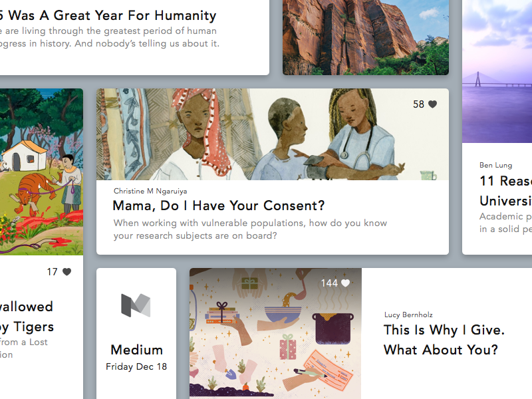Screen dimensions: 532x399
Task: Select the doctor and patients illustration
Action: click(x=272, y=134)
